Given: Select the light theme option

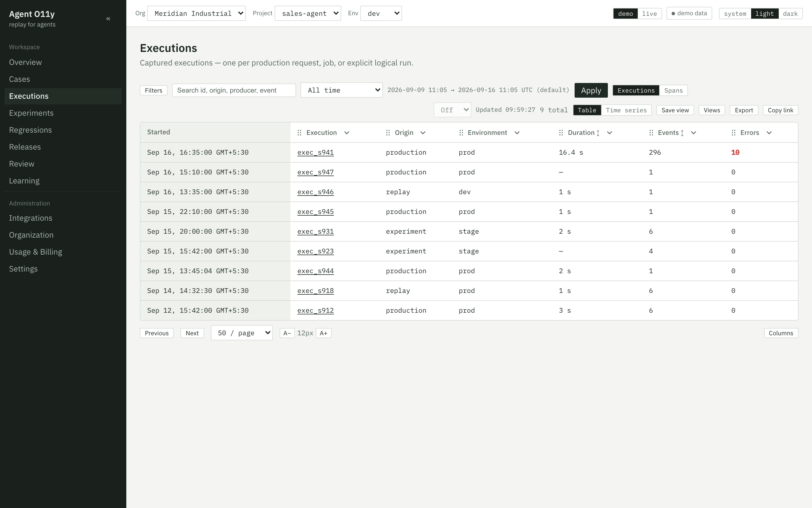Looking at the screenshot, I should tap(764, 14).
